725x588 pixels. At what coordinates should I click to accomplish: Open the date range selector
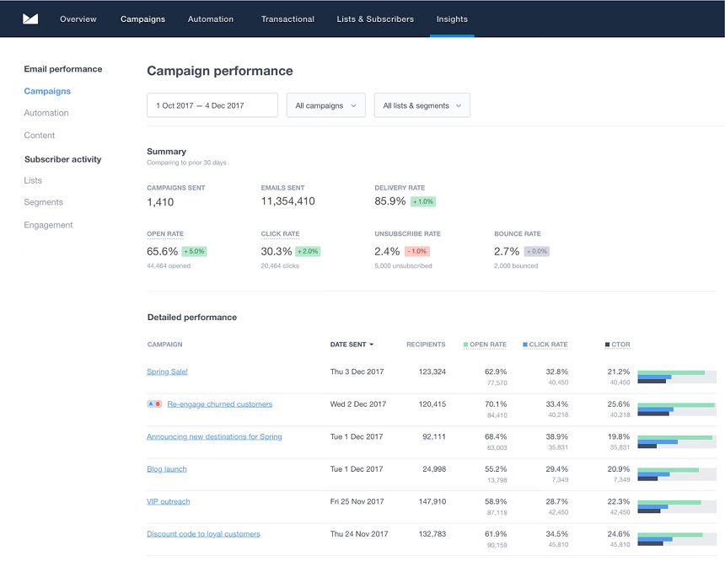tap(212, 104)
